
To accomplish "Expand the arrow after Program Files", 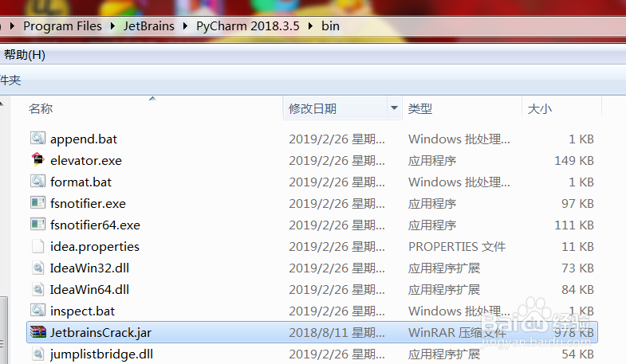I will [x=112, y=26].
